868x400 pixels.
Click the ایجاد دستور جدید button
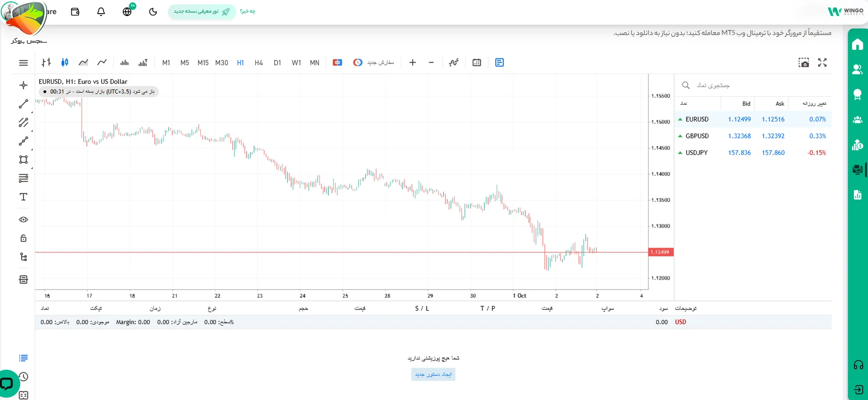click(x=433, y=374)
